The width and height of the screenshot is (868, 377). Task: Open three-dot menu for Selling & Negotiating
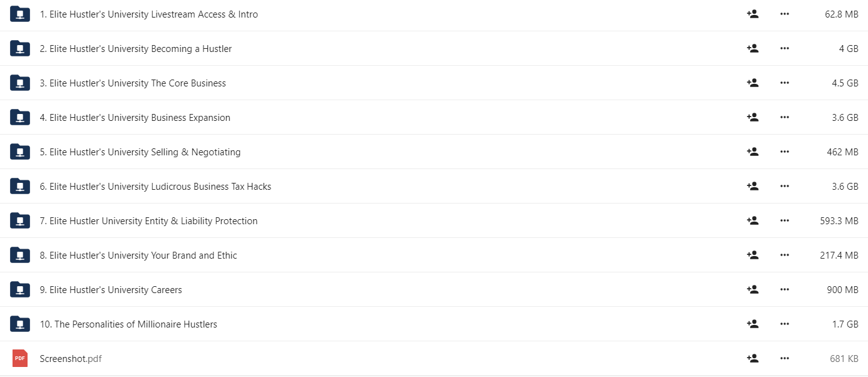785,152
